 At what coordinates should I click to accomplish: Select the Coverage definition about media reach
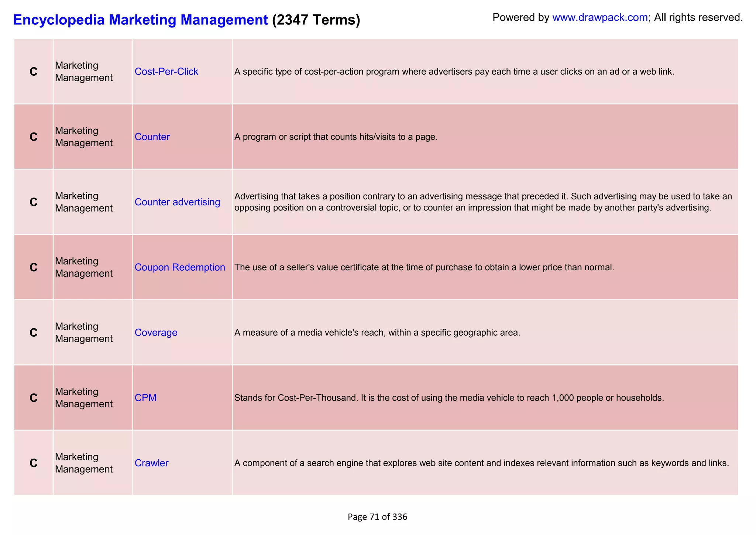tap(377, 333)
